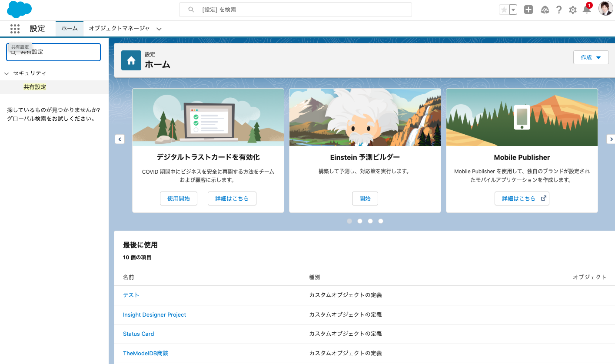Click the 使用開始 button
Image resolution: width=615 pixels, height=364 pixels.
click(179, 199)
